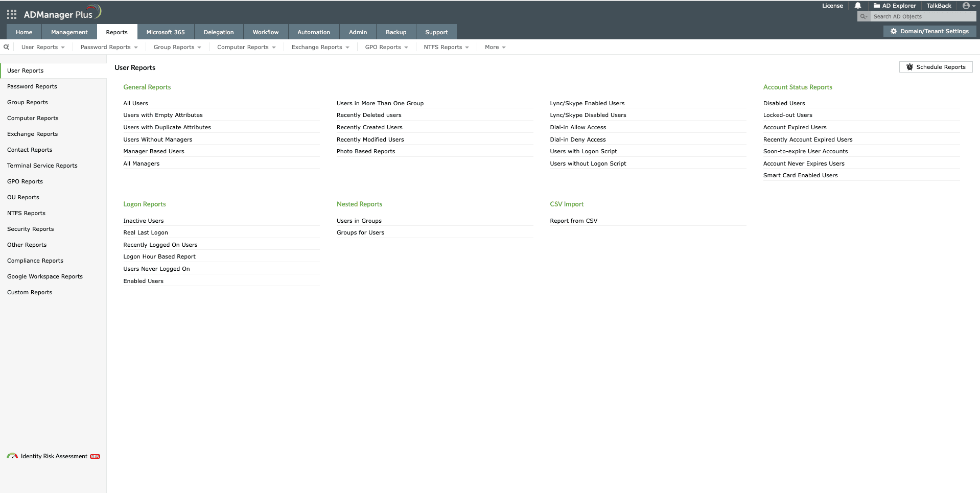Screen dimensions: 980x493
Task: Click the Identity Risk Assessment gauge icon
Action: click(x=13, y=456)
